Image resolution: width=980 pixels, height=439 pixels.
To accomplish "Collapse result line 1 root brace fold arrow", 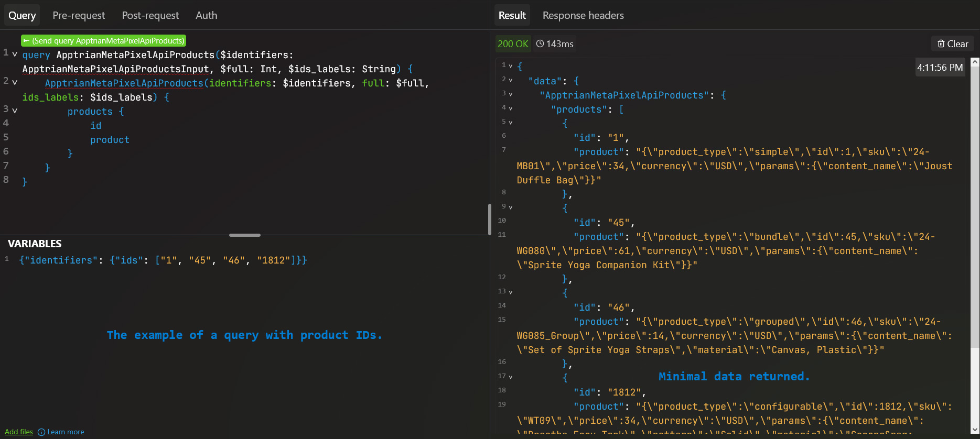I will point(511,66).
